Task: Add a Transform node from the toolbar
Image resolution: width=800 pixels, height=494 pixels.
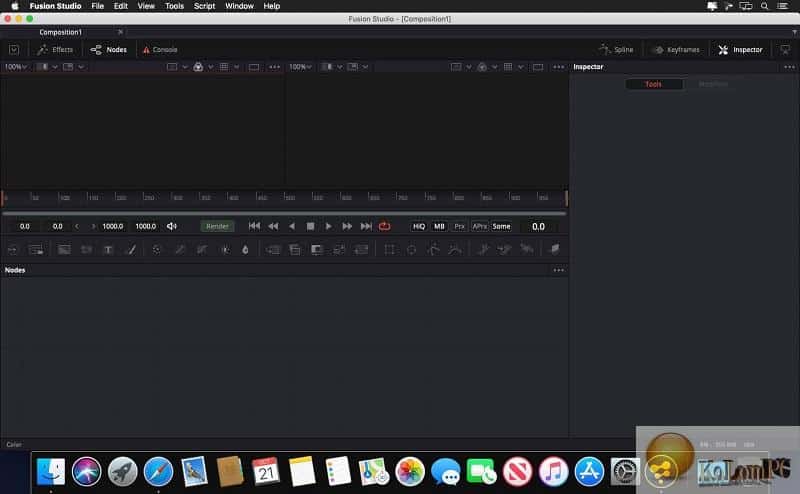Action: (361, 250)
